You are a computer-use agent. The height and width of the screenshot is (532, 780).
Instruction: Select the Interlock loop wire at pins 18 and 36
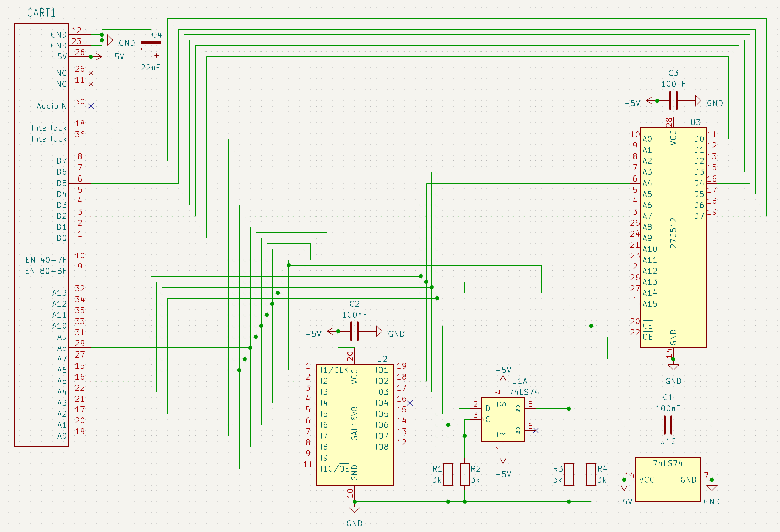(113, 134)
